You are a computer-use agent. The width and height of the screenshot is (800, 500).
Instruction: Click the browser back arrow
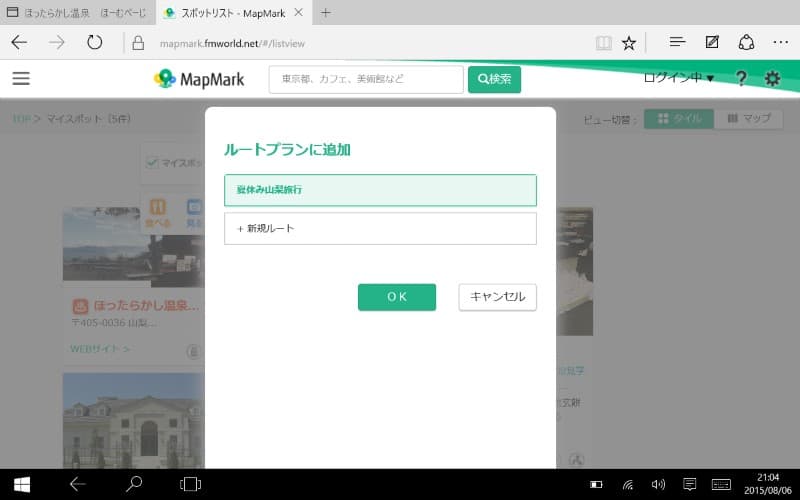pyautogui.click(x=19, y=42)
